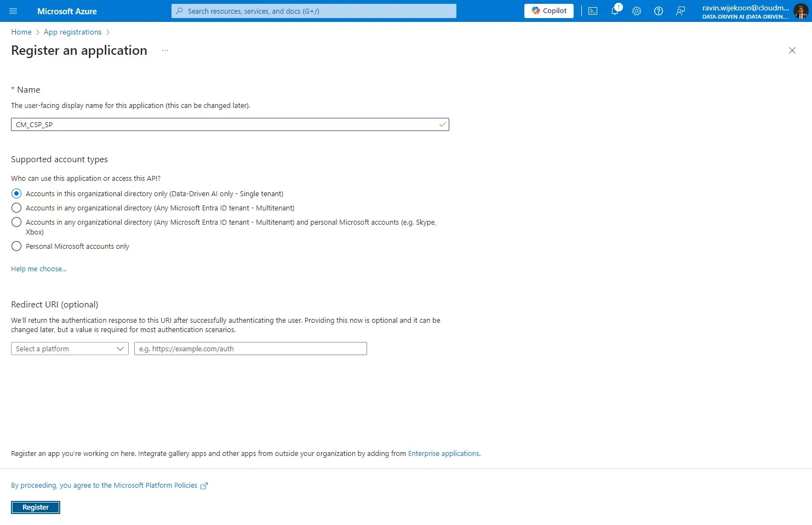Screen dimensions: 812x525
Task: Open the Help question mark menu
Action: [x=659, y=11]
